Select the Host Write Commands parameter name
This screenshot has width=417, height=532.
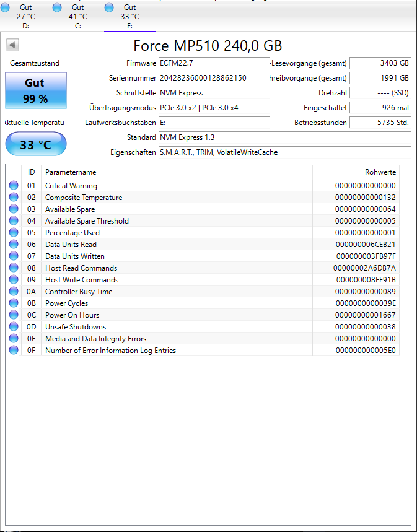pyautogui.click(x=82, y=280)
